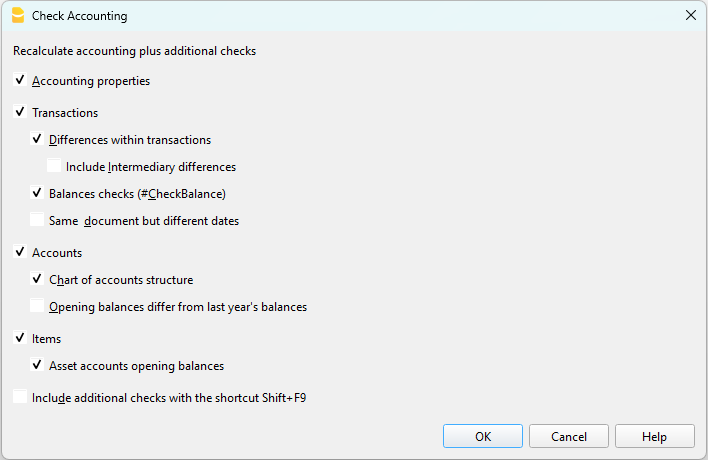This screenshot has width=708, height=460.
Task: Enable Opening balances differ from last year's
Action: tap(37, 307)
